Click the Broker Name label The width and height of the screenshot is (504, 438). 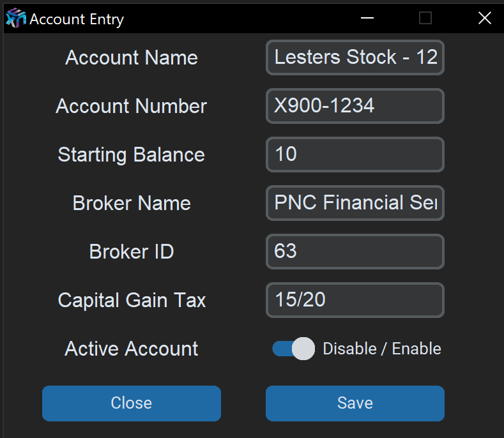[x=132, y=203]
